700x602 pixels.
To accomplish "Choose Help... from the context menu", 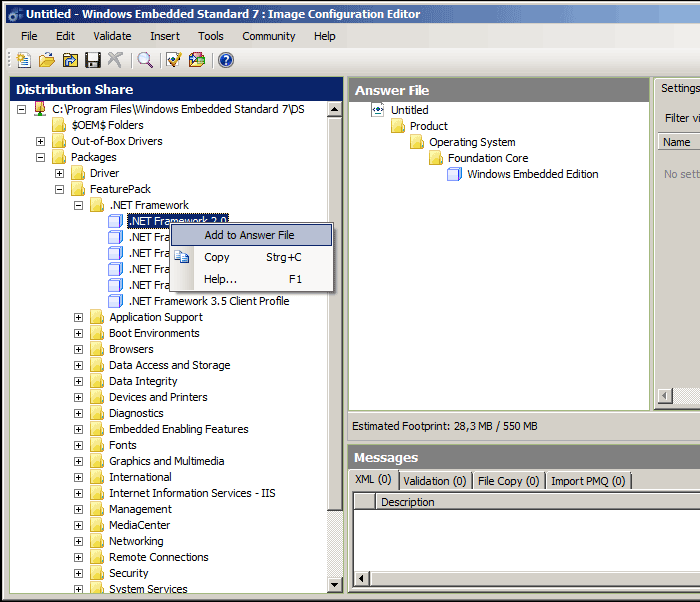I will pyautogui.click(x=251, y=279).
